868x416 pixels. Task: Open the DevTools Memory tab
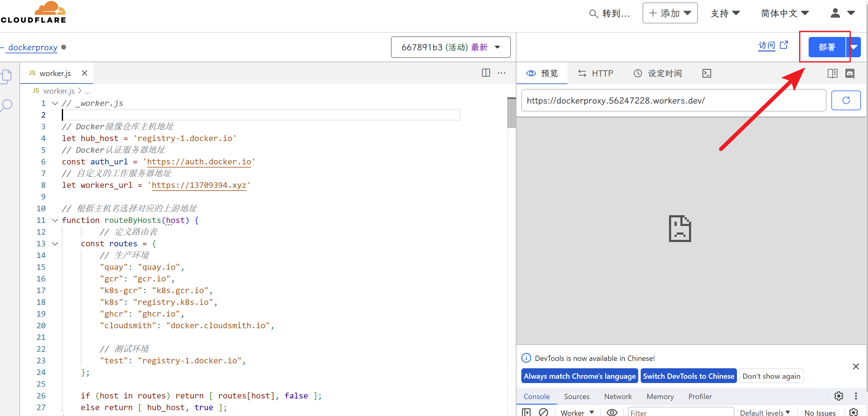tap(660, 396)
